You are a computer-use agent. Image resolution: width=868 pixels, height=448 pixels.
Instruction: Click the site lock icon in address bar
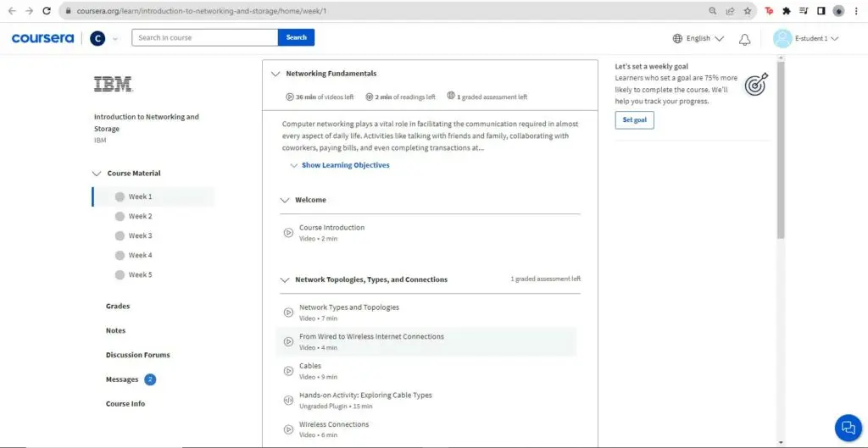pyautogui.click(x=68, y=10)
